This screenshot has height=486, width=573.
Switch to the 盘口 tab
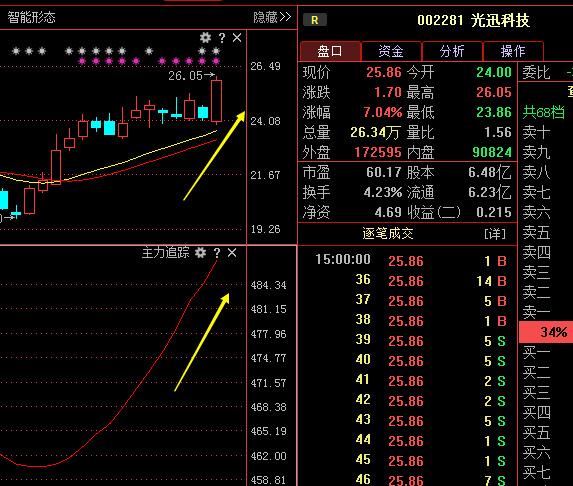click(330, 51)
